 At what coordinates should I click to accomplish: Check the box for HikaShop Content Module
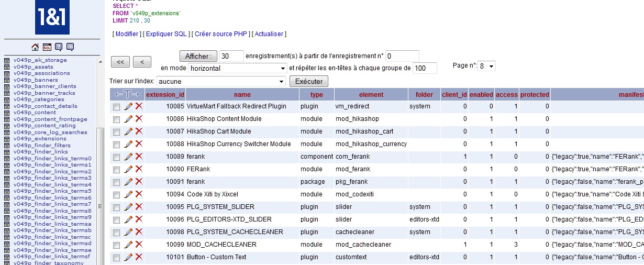tap(116, 119)
